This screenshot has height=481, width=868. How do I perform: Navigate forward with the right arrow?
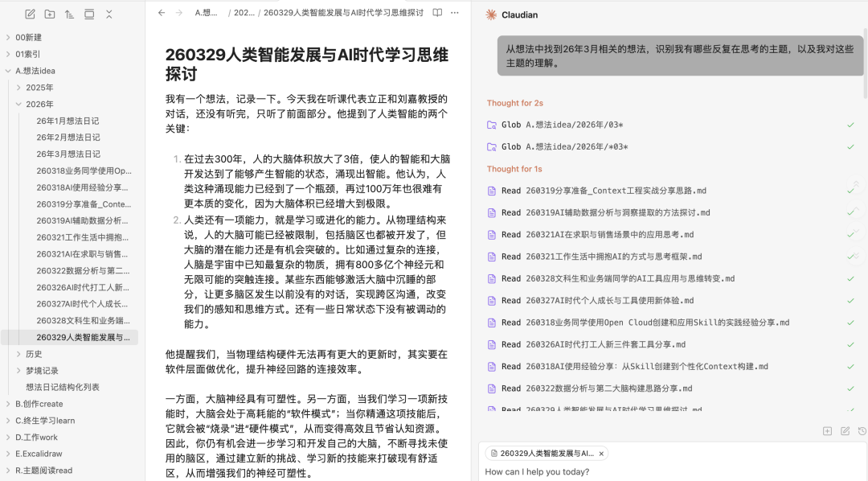pos(178,13)
